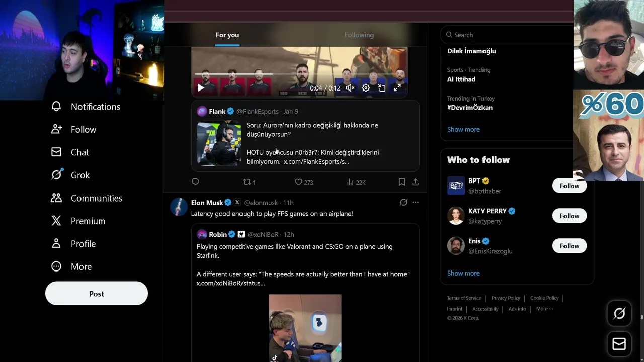Like the post with 273 likes

click(x=304, y=182)
